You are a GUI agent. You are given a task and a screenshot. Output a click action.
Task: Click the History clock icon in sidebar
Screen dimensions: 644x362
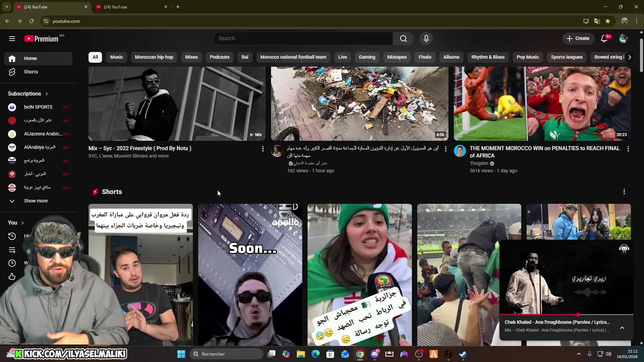coord(12,236)
